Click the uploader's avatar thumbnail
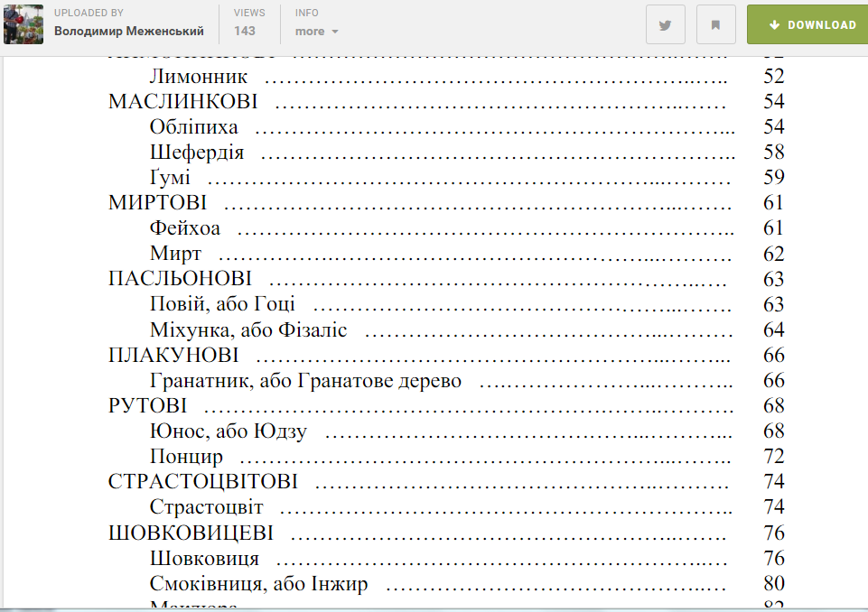 pyautogui.click(x=23, y=24)
